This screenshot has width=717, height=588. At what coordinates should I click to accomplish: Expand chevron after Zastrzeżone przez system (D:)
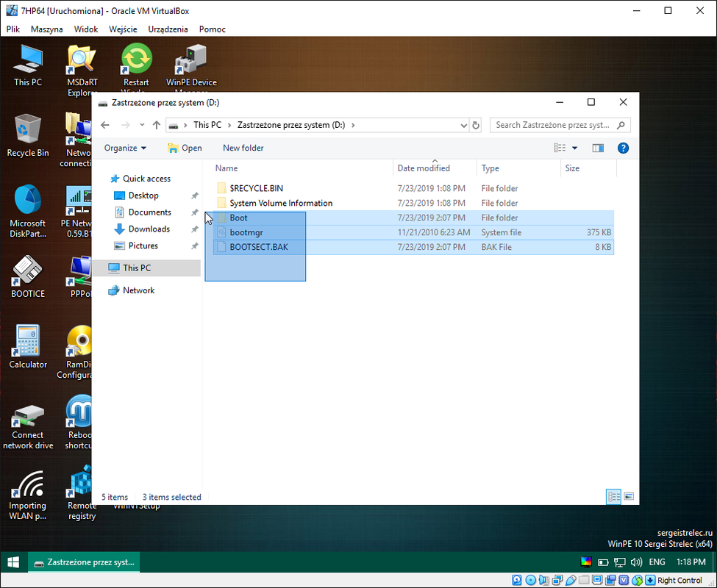click(x=353, y=125)
